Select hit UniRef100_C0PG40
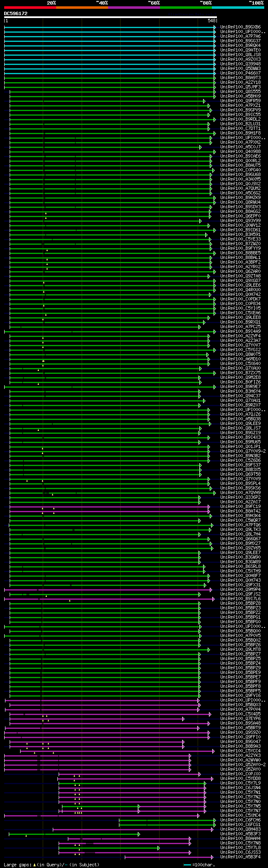 (240, 170)
